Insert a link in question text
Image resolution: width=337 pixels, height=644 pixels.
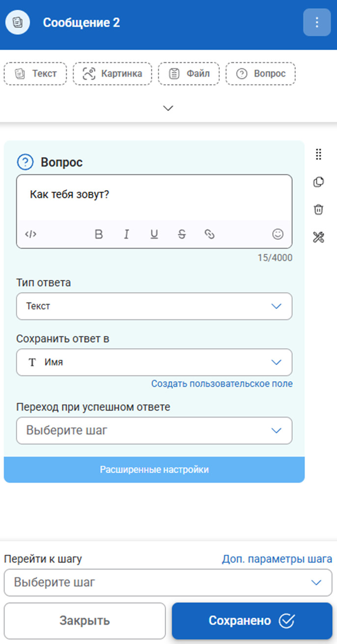[210, 234]
